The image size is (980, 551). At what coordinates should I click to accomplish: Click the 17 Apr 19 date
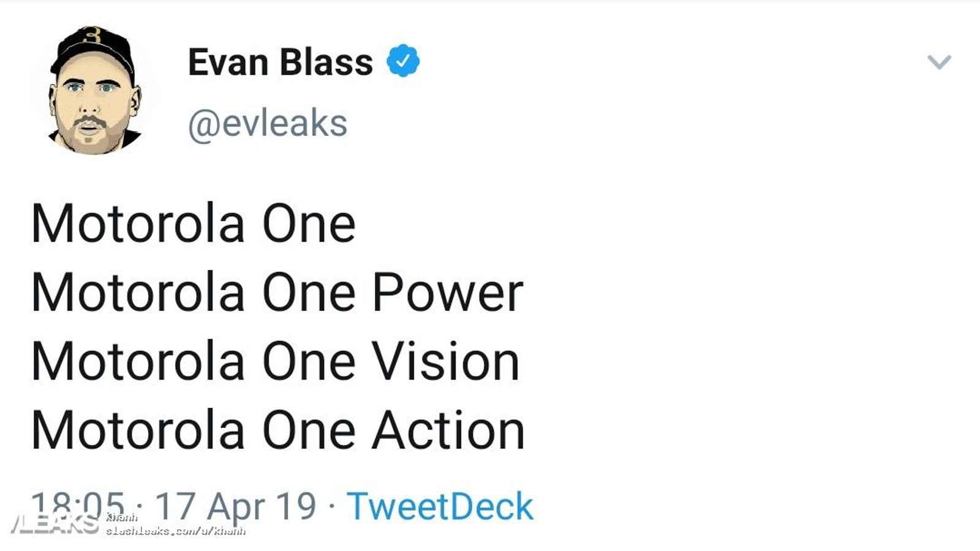pyautogui.click(x=235, y=506)
